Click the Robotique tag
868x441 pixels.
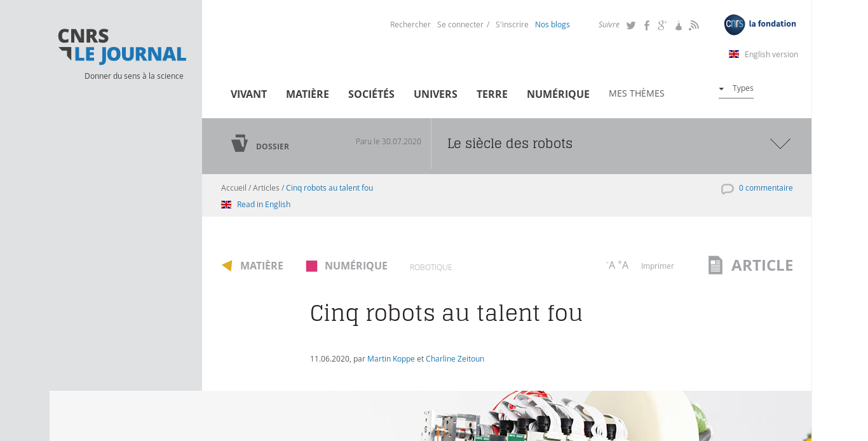431,268
